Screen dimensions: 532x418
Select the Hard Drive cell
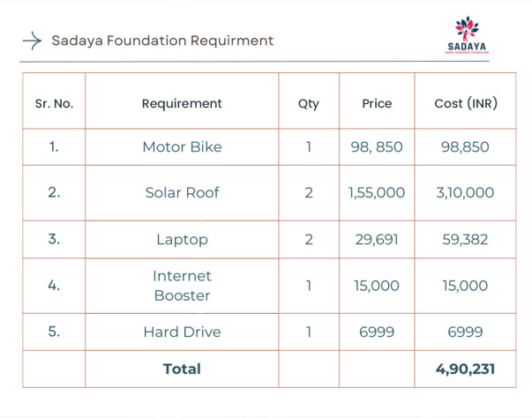[182, 332]
